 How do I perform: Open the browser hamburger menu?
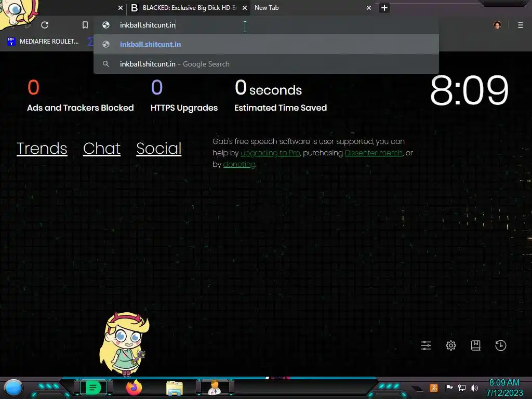pos(521,25)
